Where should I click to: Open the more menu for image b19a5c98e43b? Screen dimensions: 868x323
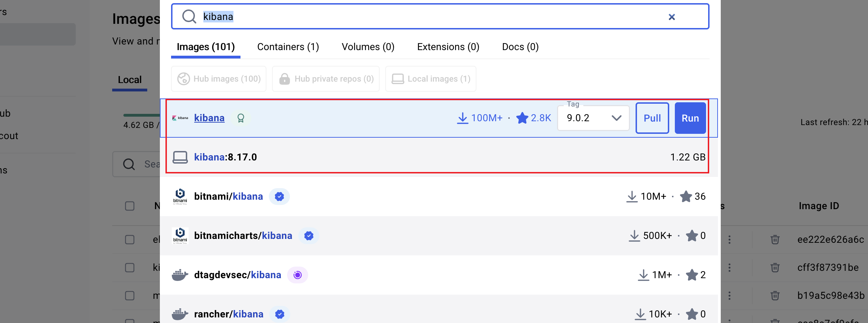[730, 296]
